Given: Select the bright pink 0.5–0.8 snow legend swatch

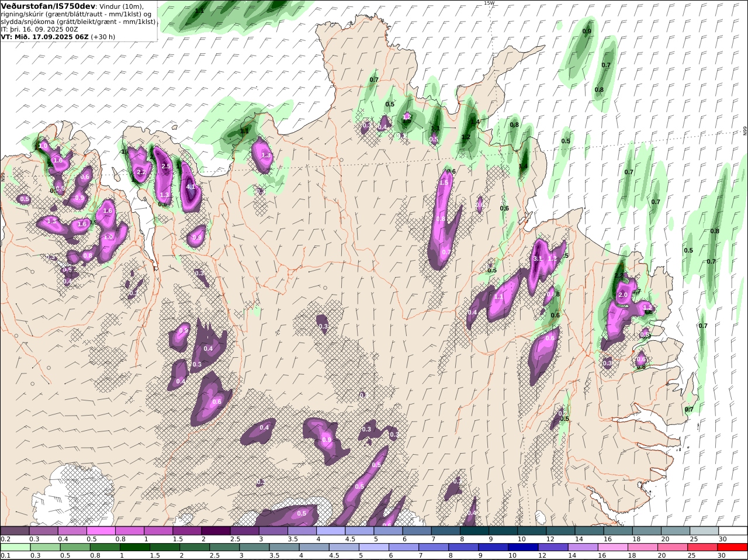Looking at the screenshot, I should tap(101, 531).
